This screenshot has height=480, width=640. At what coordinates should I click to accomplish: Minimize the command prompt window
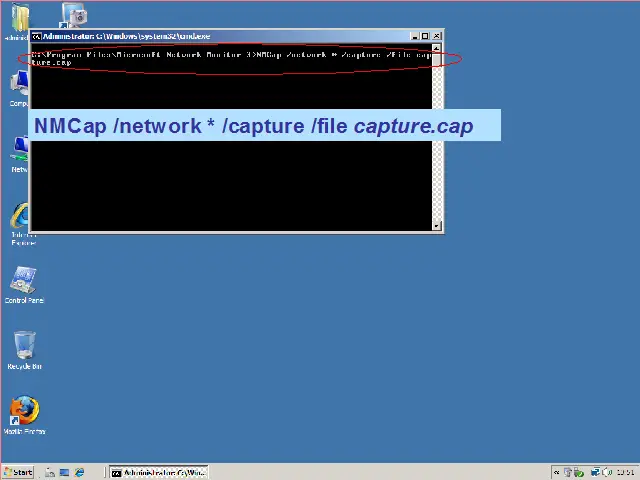click(x=414, y=36)
